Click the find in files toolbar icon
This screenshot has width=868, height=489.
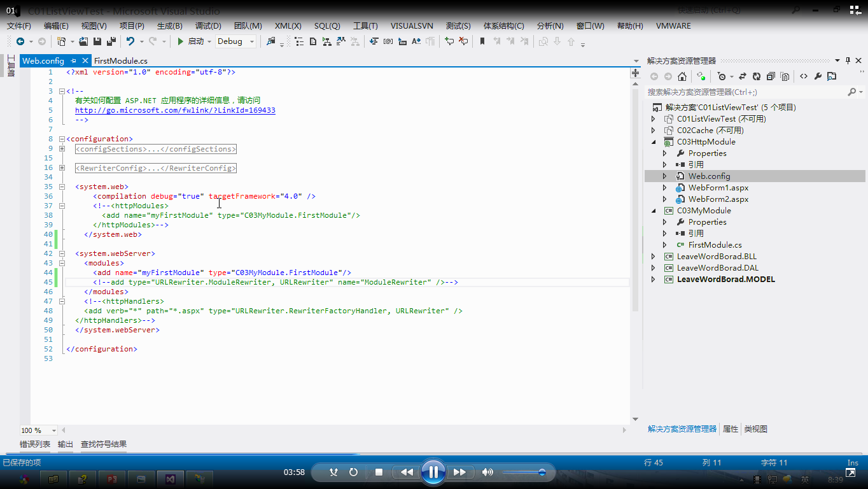tap(271, 41)
